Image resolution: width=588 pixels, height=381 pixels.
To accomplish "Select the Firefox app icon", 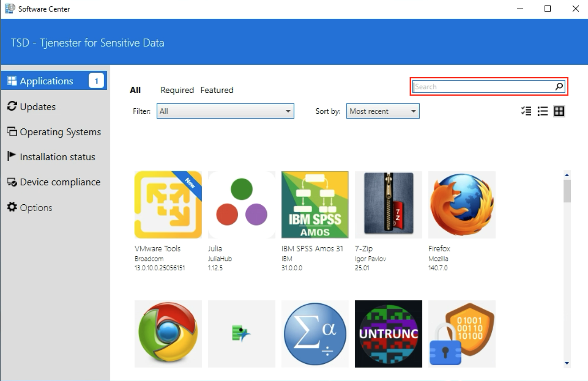I will tap(462, 205).
